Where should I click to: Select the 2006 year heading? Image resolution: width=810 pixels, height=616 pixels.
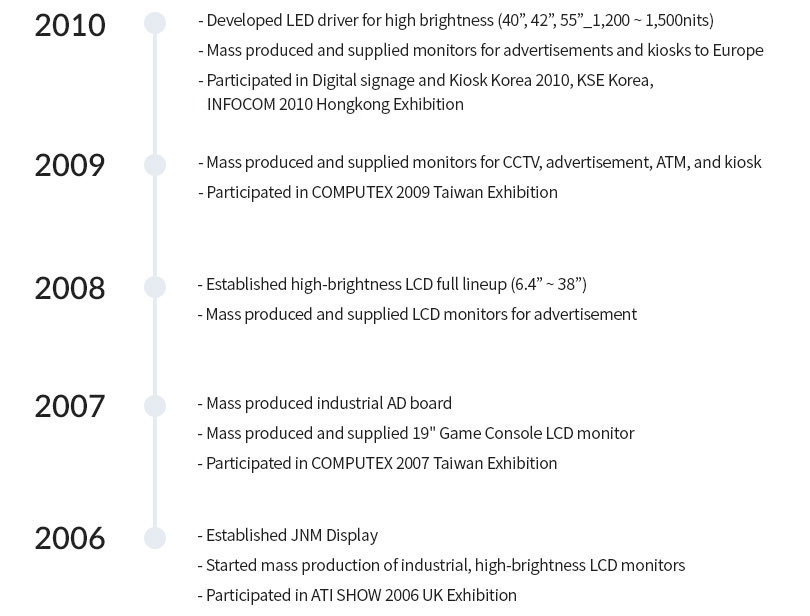pos(70,538)
